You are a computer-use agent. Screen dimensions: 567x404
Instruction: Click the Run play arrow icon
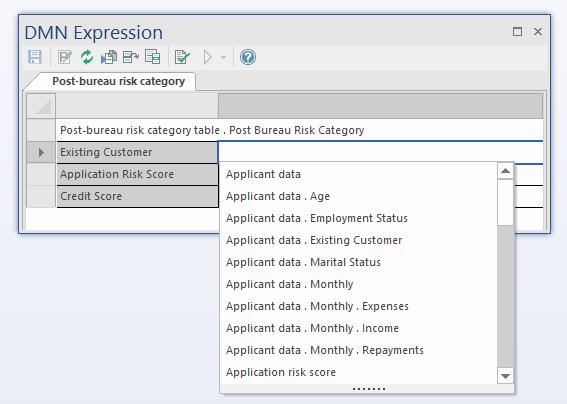208,57
